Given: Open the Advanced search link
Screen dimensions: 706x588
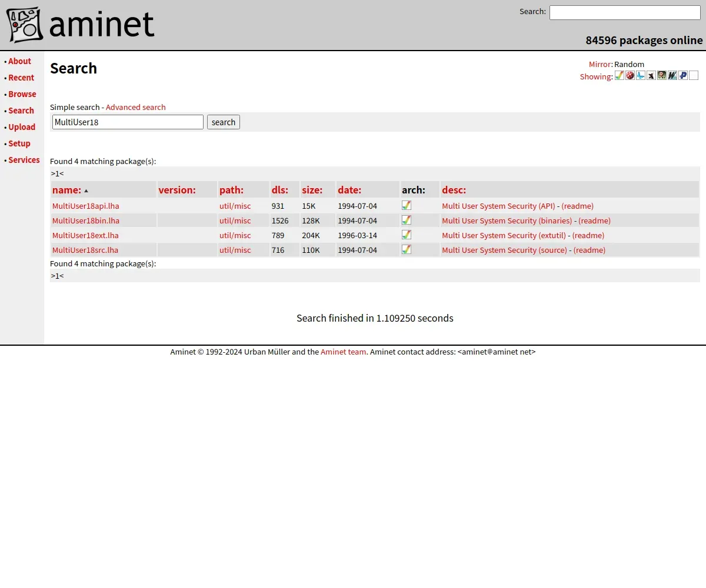Looking at the screenshot, I should [x=136, y=107].
